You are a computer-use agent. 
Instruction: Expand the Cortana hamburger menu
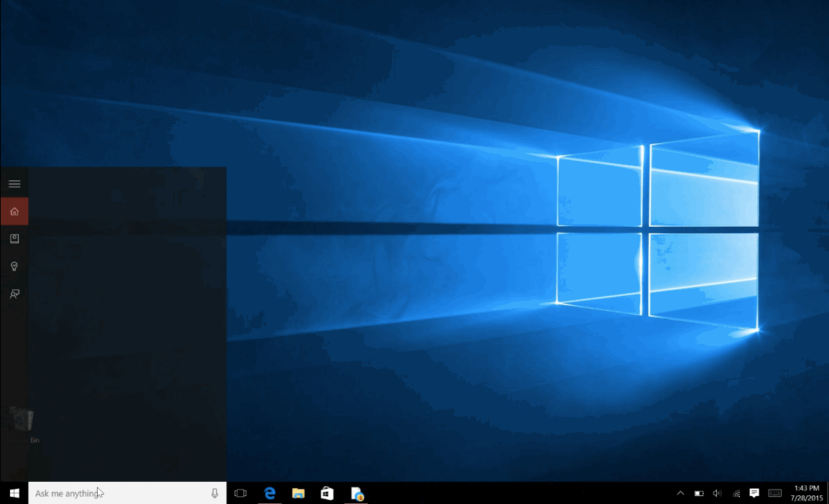coord(14,184)
